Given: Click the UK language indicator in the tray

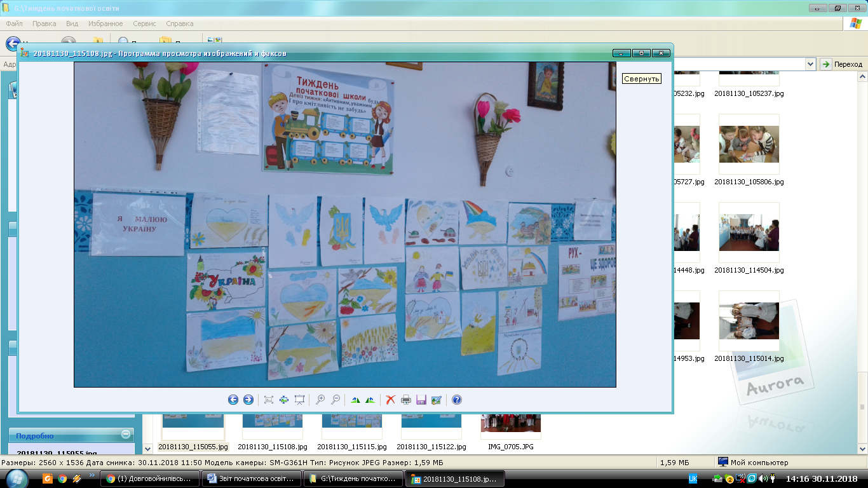Looking at the screenshot, I should (x=693, y=478).
